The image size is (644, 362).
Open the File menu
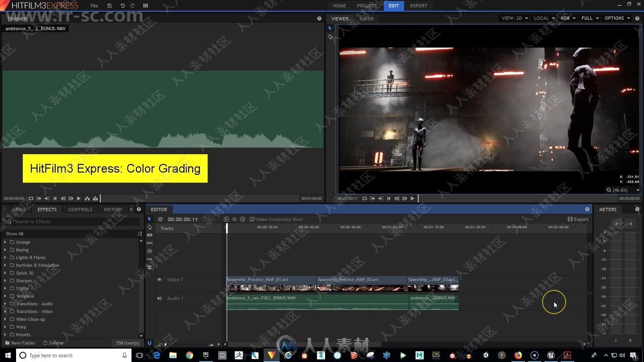94,6
